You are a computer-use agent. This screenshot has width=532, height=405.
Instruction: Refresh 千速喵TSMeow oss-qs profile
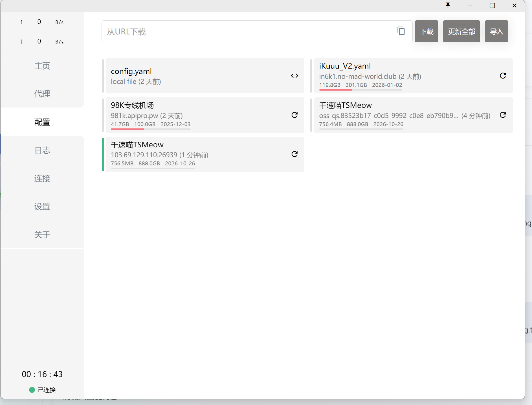(x=503, y=115)
